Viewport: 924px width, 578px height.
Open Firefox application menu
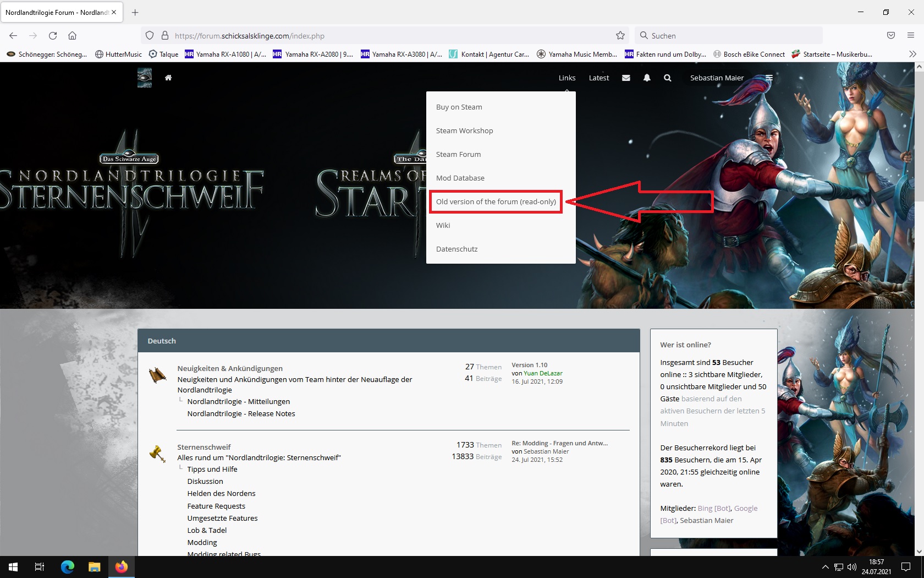click(911, 36)
